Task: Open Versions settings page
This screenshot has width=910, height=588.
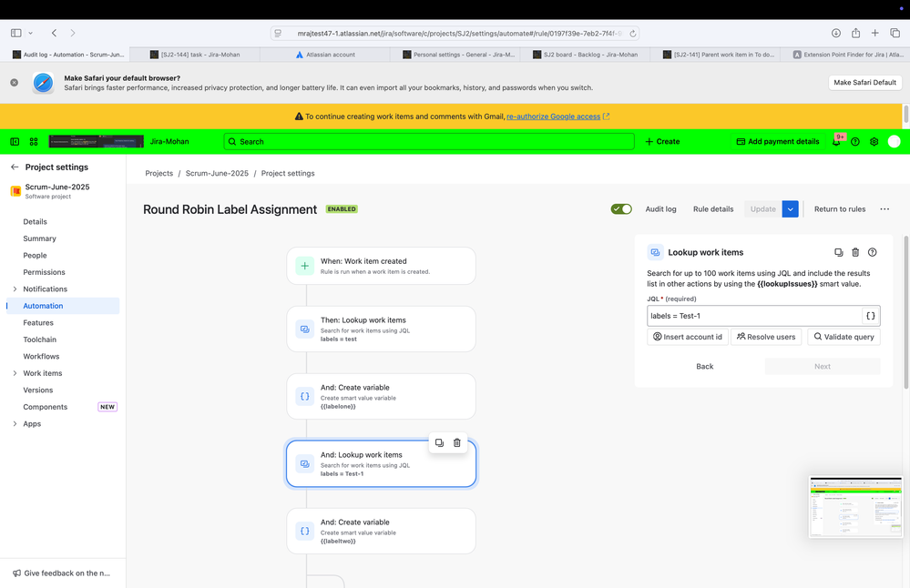Action: [x=37, y=390]
